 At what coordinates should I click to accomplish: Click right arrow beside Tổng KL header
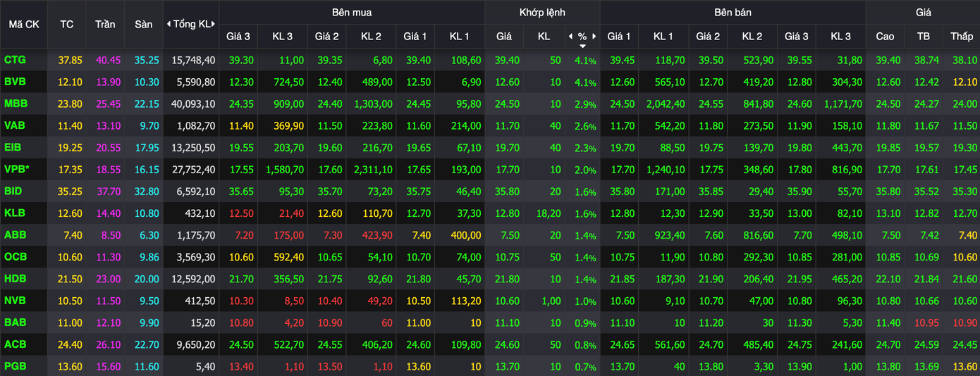pyautogui.click(x=214, y=24)
